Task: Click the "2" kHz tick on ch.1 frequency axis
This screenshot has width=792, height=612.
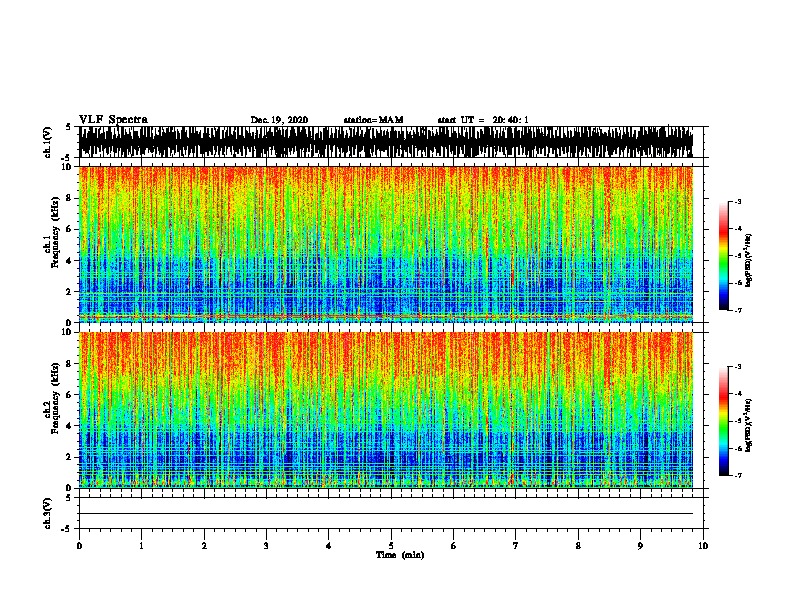Action: point(69,291)
